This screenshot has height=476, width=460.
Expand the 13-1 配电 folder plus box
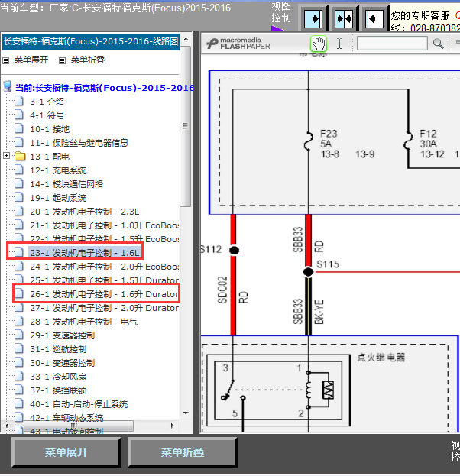(6, 156)
